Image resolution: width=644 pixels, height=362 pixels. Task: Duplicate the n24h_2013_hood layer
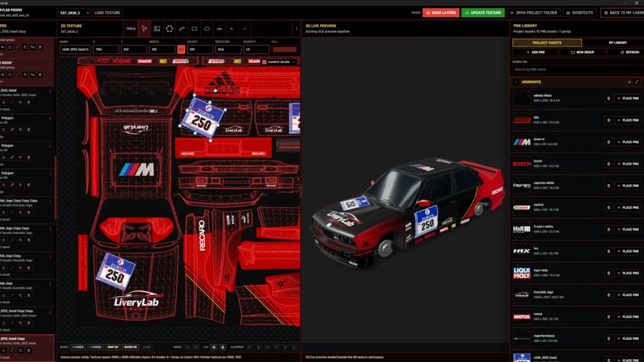pyautogui.click(x=20, y=102)
